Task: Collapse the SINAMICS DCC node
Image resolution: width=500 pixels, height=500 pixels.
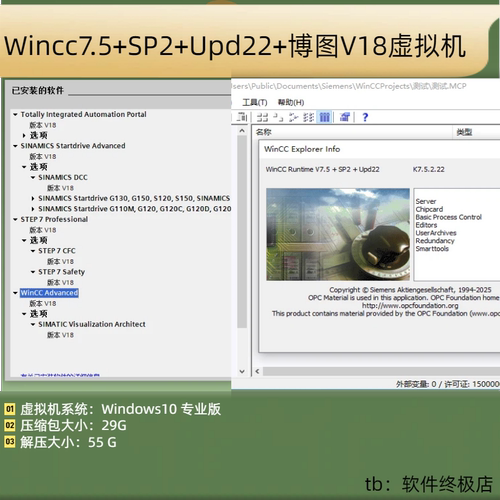Action: tap(33, 177)
